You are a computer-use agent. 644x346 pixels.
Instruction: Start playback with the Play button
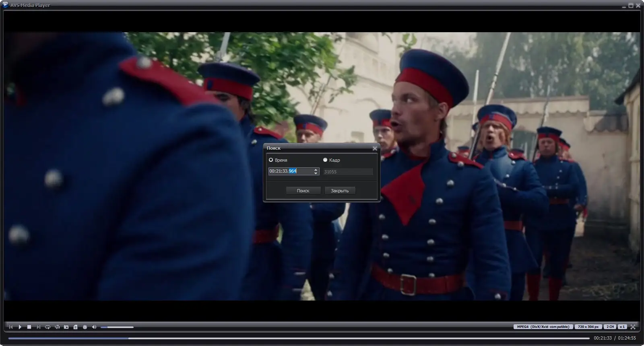20,327
